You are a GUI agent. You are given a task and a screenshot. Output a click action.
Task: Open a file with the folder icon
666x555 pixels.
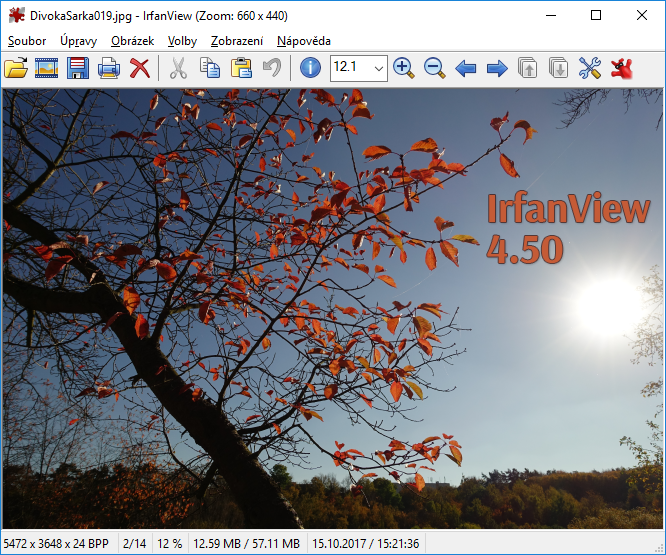pos(16,68)
